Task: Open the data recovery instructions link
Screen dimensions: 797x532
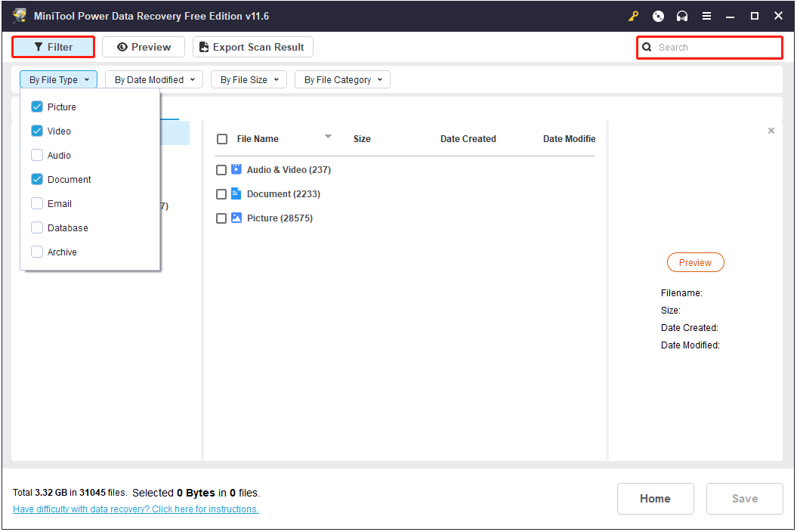Action: [136, 509]
